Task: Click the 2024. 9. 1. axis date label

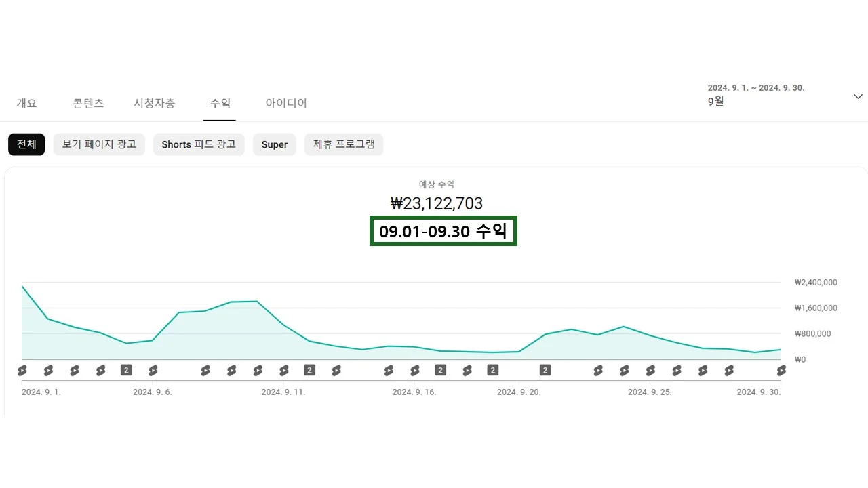Action: pos(41,392)
